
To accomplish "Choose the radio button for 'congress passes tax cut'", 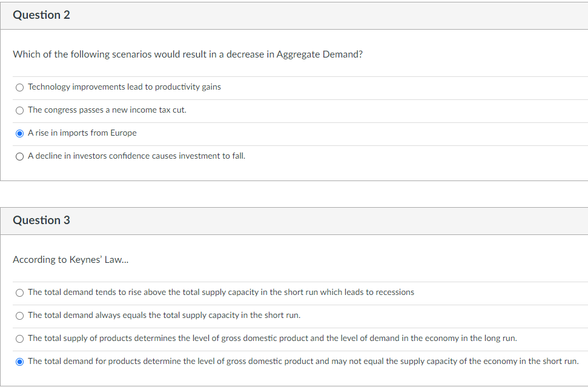I will (20, 110).
